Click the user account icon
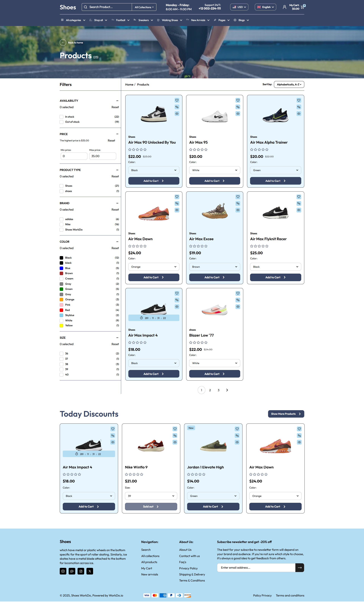Screen dimensions: 364x602 [x=284, y=7]
